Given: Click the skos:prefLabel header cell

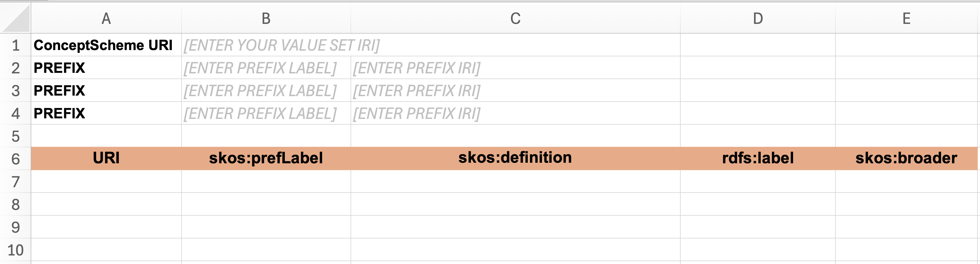Looking at the screenshot, I should [266, 158].
